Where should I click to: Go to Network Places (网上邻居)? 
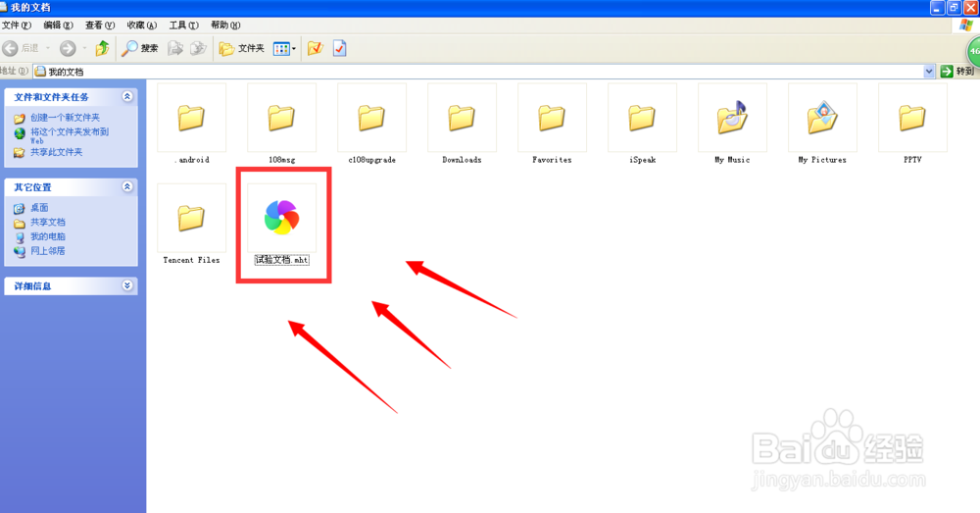point(47,251)
